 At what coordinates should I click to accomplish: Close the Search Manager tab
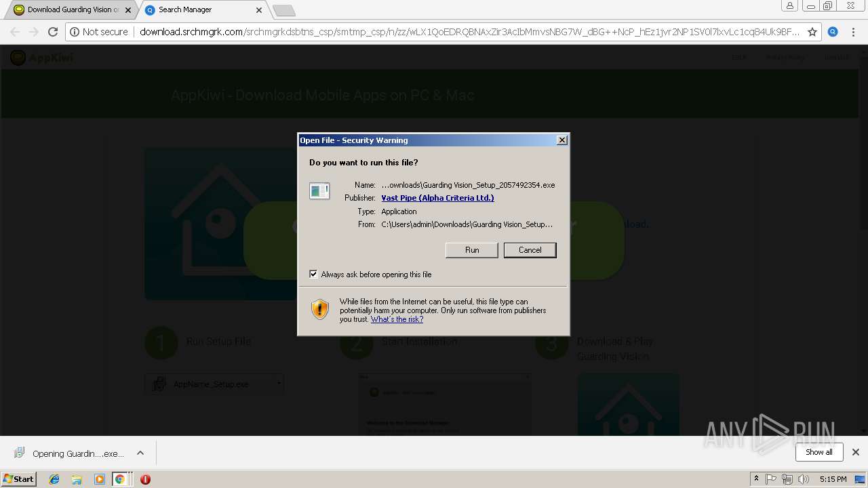[259, 10]
